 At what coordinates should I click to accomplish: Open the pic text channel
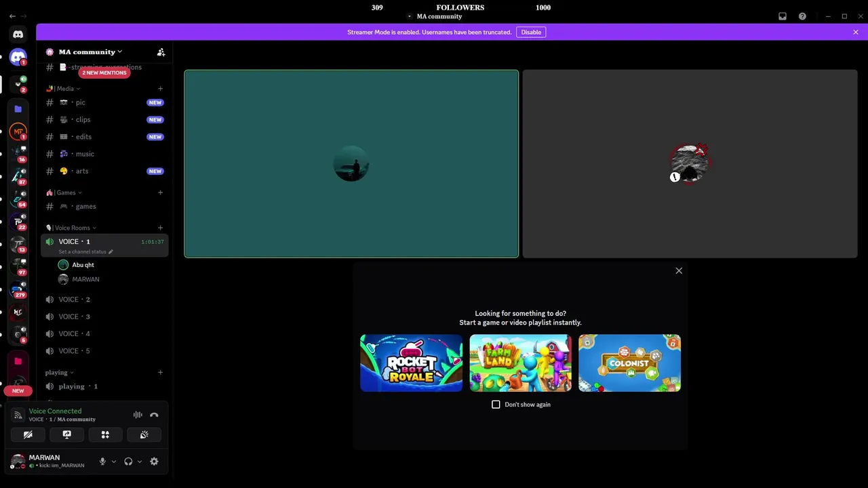click(x=104, y=102)
